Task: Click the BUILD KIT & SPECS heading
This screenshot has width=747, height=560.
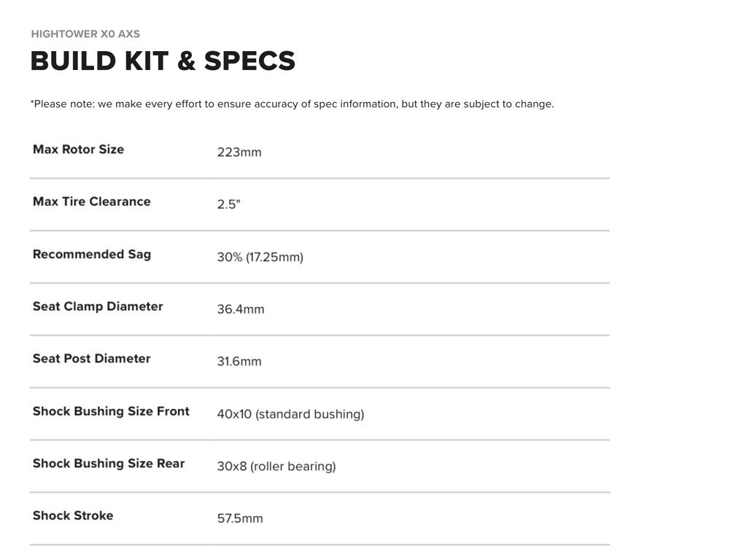Action: [x=163, y=61]
